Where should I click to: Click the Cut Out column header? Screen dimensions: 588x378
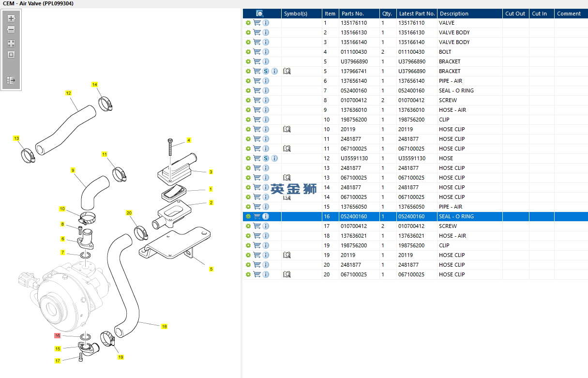click(x=515, y=14)
